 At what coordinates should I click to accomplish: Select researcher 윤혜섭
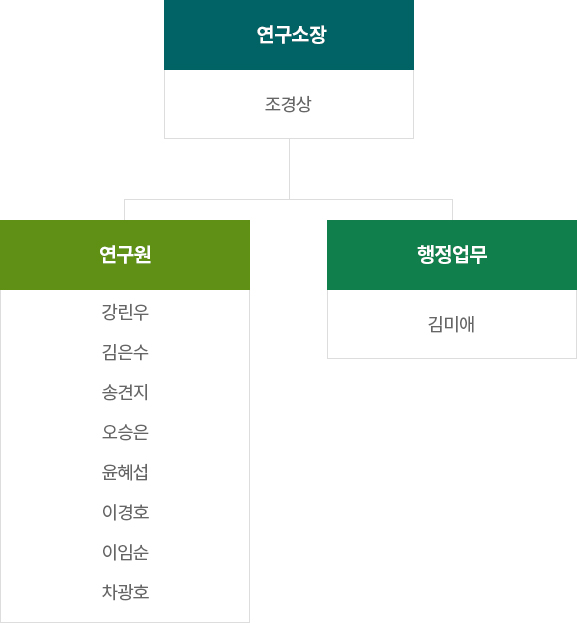coord(125,472)
